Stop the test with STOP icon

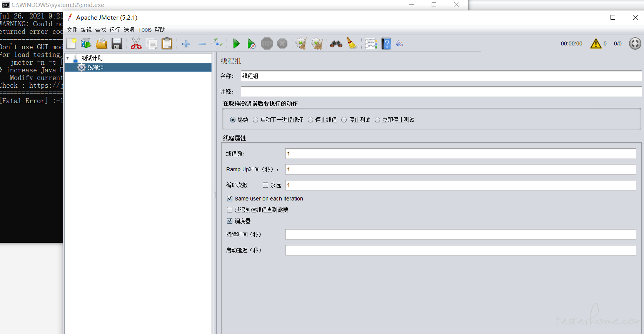[267, 43]
